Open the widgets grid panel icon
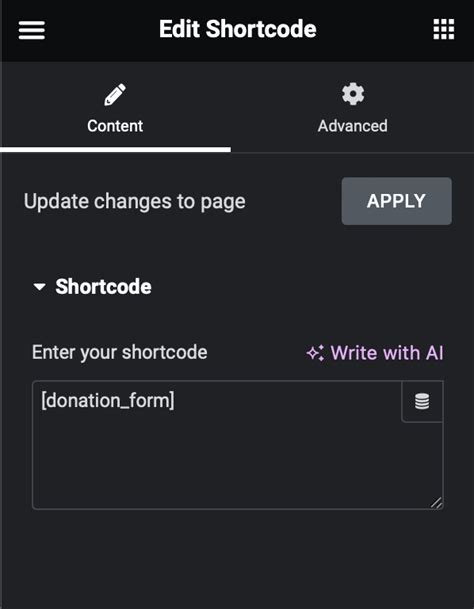474x609 pixels. point(444,29)
